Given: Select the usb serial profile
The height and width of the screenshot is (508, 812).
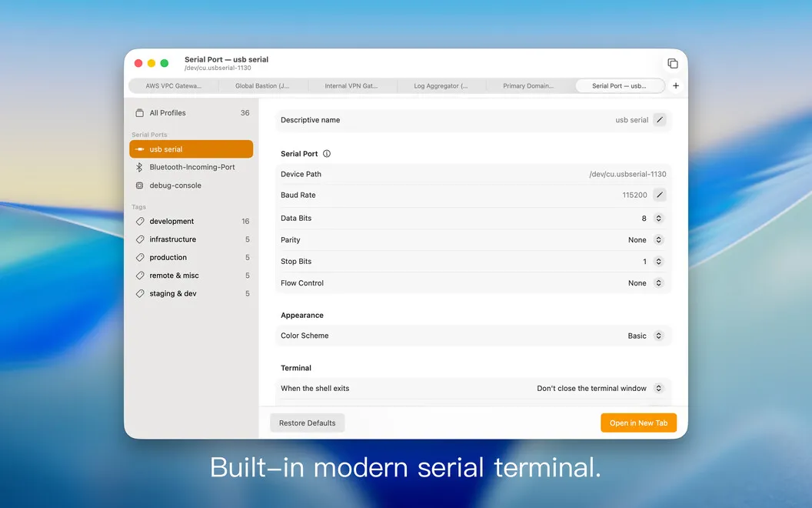Looking at the screenshot, I should tap(191, 149).
